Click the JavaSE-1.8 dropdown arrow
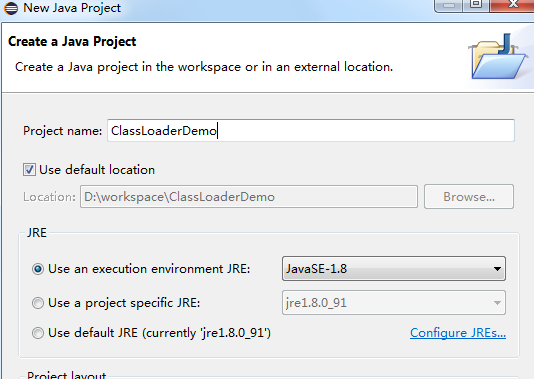 [x=497, y=269]
